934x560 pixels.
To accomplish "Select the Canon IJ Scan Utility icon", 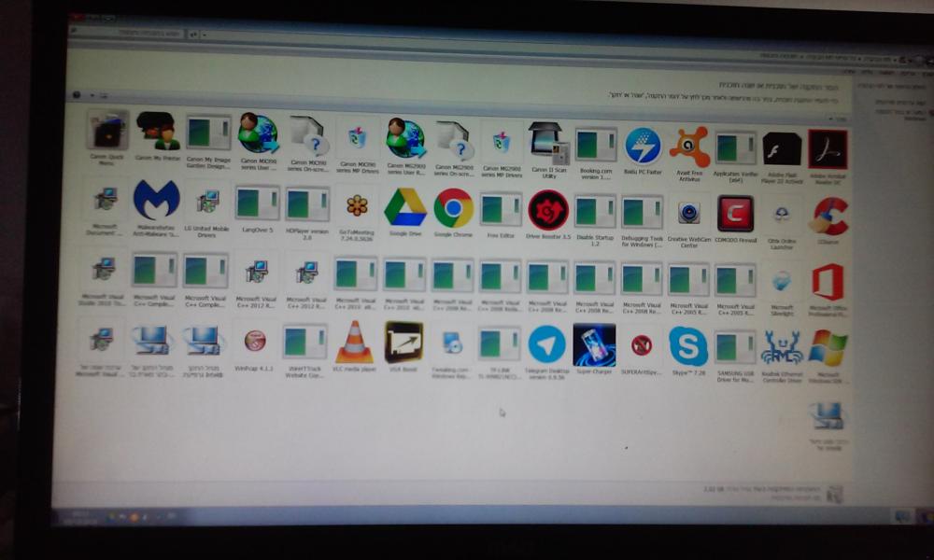I will tap(548, 144).
